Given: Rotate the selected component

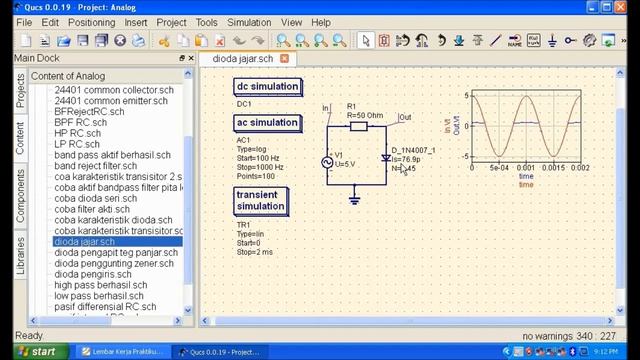Looking at the screenshot, I should (441, 40).
